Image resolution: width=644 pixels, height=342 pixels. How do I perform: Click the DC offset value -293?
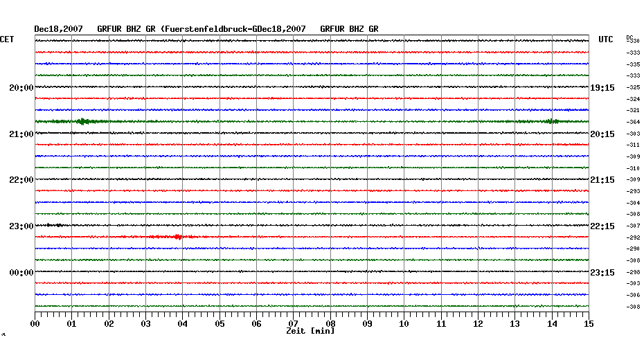(633, 191)
